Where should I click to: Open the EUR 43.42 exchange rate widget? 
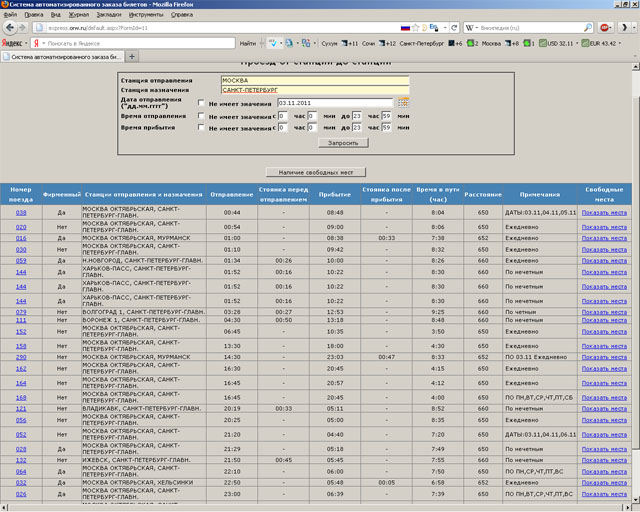coord(601,44)
